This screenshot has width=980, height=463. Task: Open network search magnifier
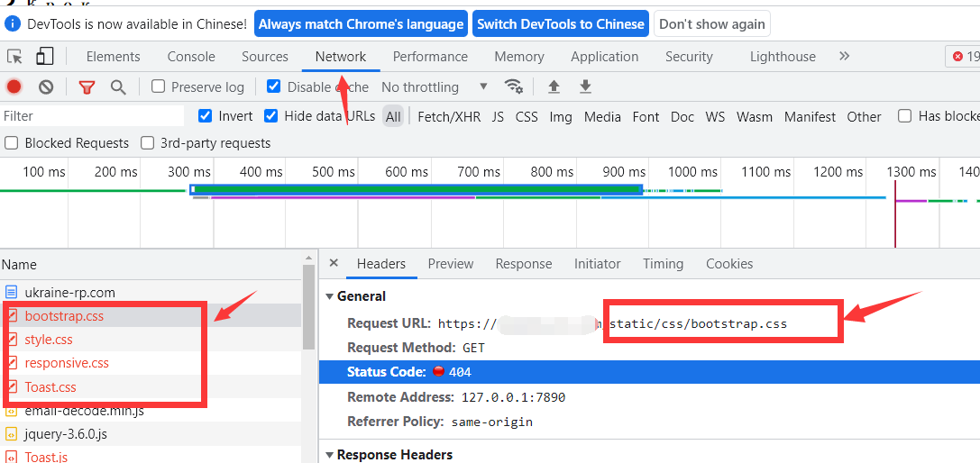click(x=117, y=87)
